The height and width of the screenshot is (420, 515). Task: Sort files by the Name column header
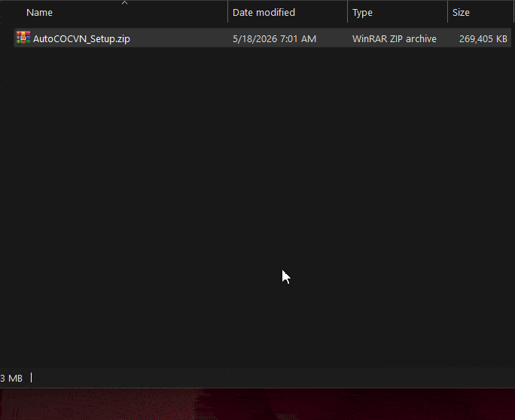39,13
